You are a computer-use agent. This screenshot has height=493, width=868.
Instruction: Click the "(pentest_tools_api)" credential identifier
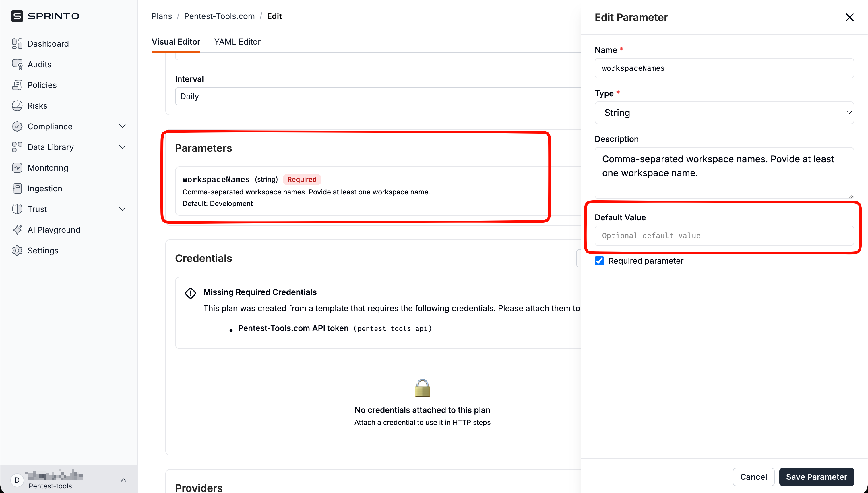tap(392, 328)
